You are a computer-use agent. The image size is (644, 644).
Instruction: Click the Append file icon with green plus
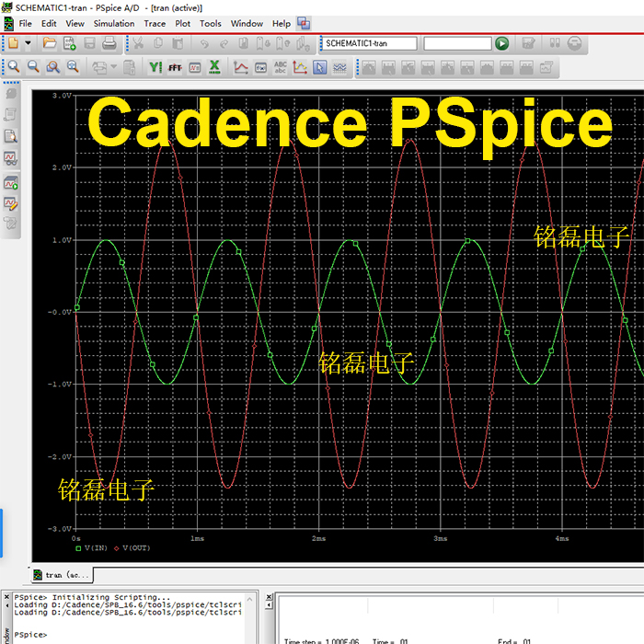click(x=69, y=43)
